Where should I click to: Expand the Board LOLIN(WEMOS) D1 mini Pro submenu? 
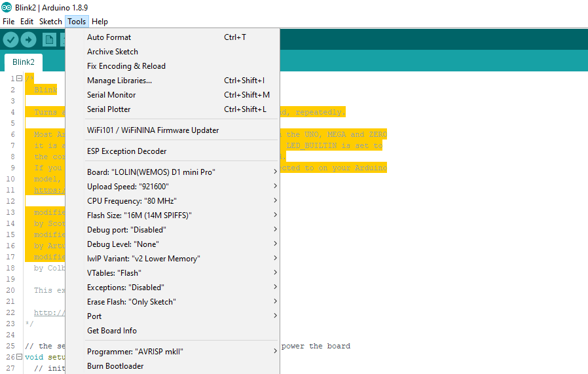click(x=172, y=172)
